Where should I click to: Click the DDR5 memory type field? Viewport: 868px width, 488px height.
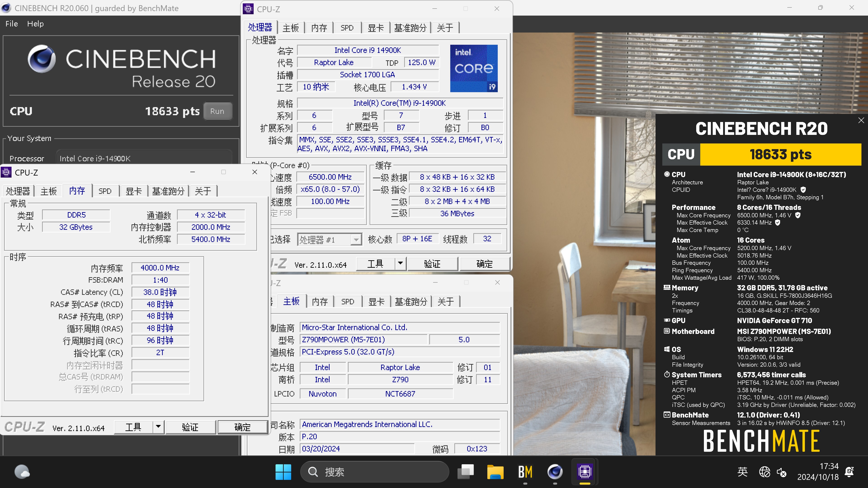coord(76,215)
